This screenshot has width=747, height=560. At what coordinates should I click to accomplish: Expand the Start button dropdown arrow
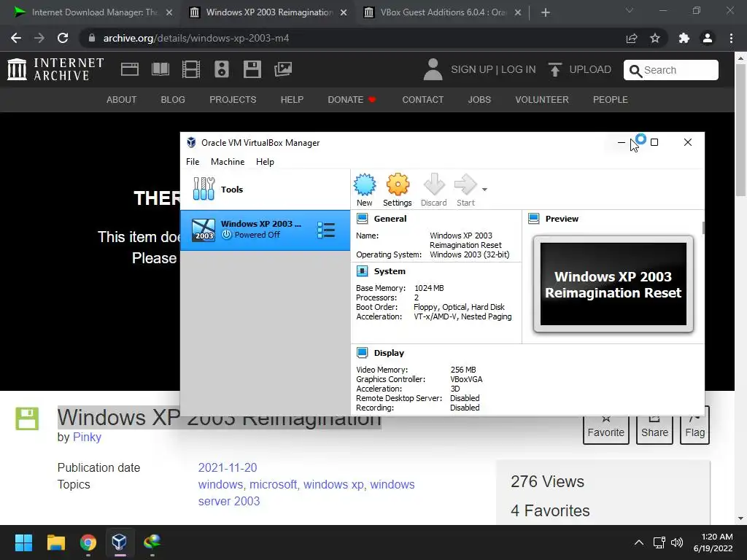(x=484, y=190)
